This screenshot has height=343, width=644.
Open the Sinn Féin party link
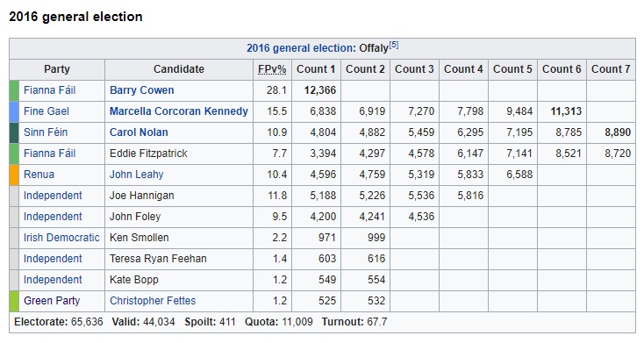click(x=46, y=132)
